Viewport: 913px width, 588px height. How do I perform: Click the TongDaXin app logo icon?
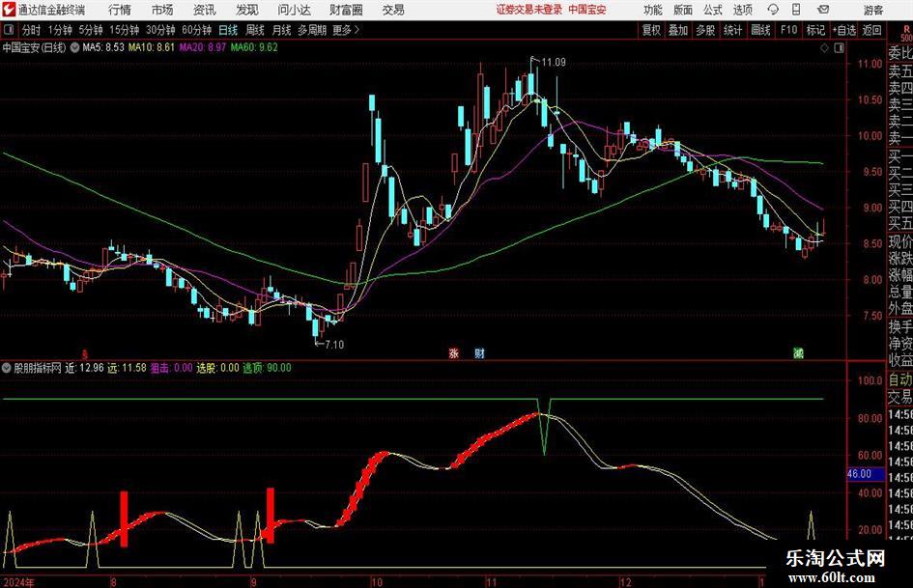[x=9, y=10]
